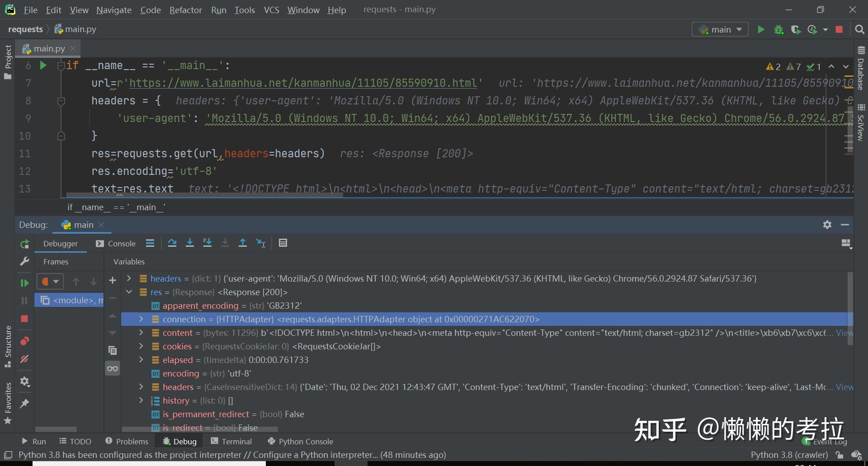868x466 pixels.
Task: Resume the program with the green arrow
Action: pos(24,282)
